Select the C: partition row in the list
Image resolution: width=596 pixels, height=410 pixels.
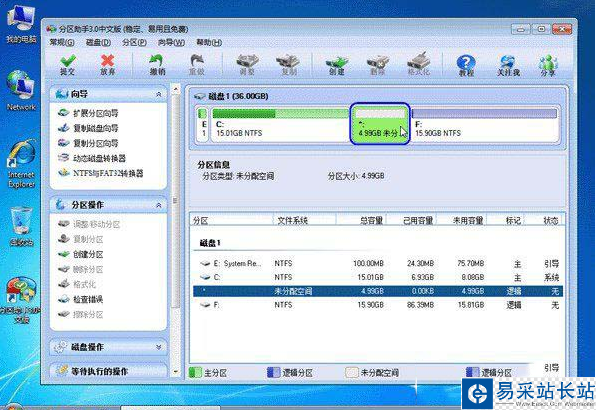[x=378, y=277]
